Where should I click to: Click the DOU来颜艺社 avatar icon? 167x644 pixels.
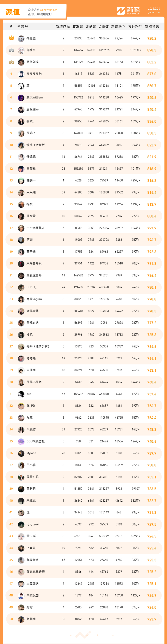21,441
